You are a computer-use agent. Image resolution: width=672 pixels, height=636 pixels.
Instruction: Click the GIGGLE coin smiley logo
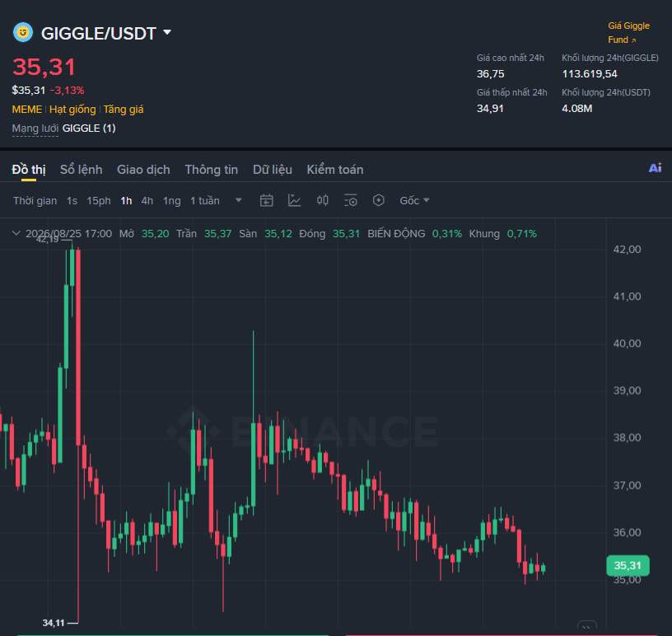coord(23,33)
